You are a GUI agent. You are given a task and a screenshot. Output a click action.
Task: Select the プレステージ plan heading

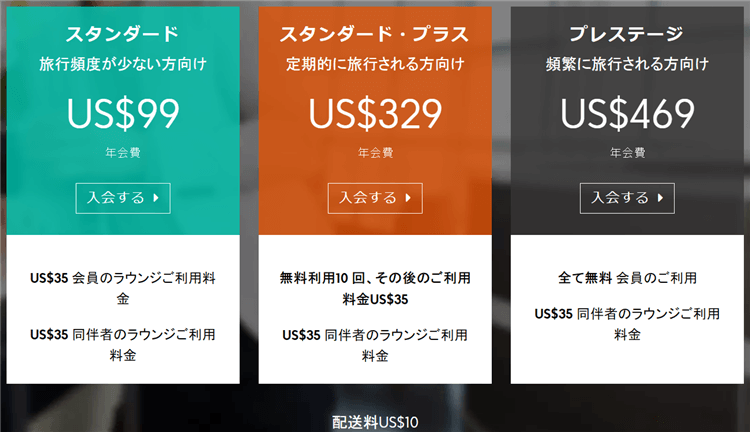pos(627,34)
